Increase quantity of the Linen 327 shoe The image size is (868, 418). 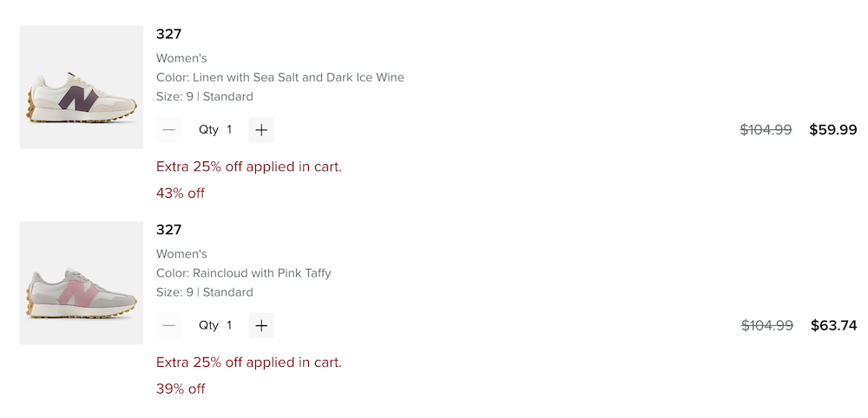(261, 130)
